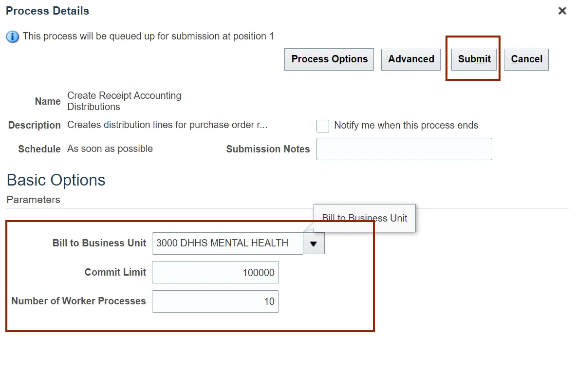This screenshot has width=576, height=392.
Task: Click the Basic Options heading
Action: 56,180
